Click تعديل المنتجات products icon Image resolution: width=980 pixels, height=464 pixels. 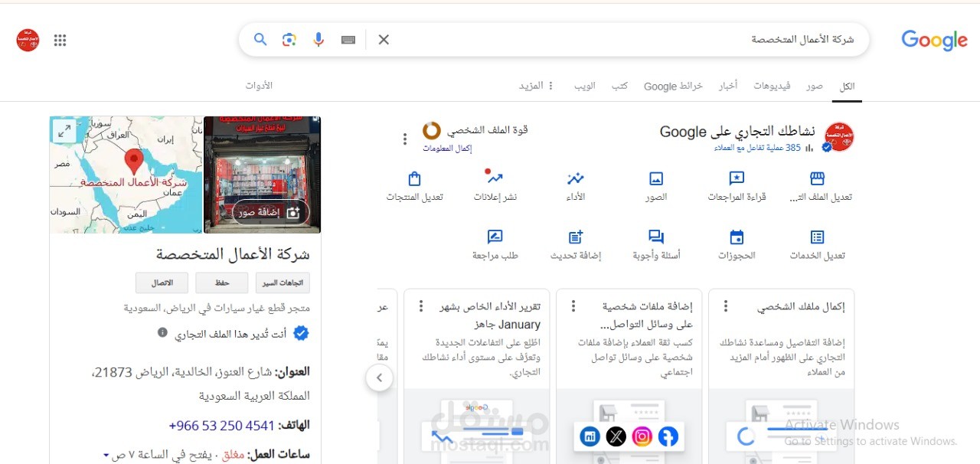pyautogui.click(x=415, y=178)
